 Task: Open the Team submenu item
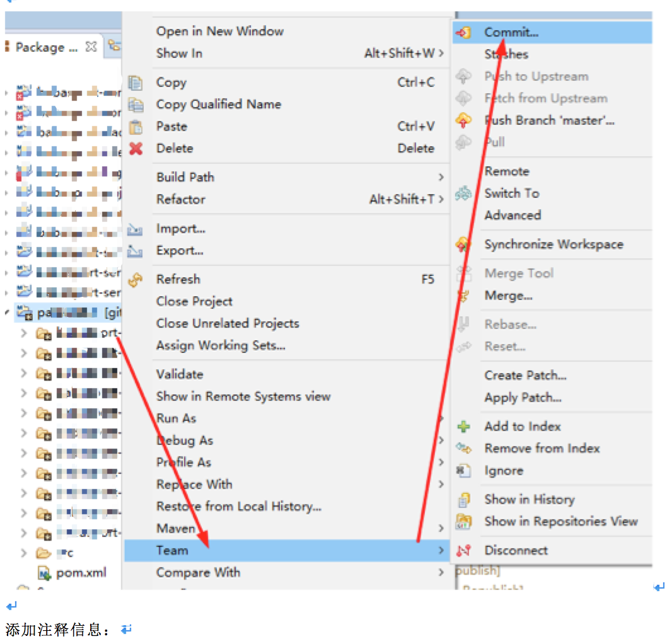pyautogui.click(x=286, y=550)
